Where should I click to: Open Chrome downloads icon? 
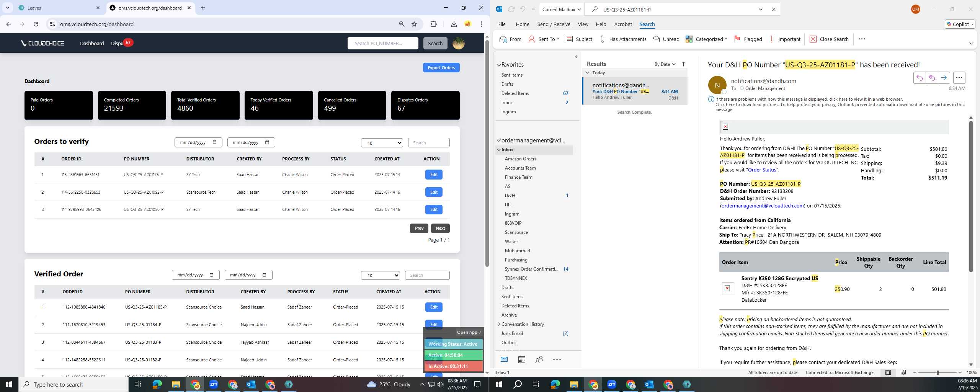[454, 24]
